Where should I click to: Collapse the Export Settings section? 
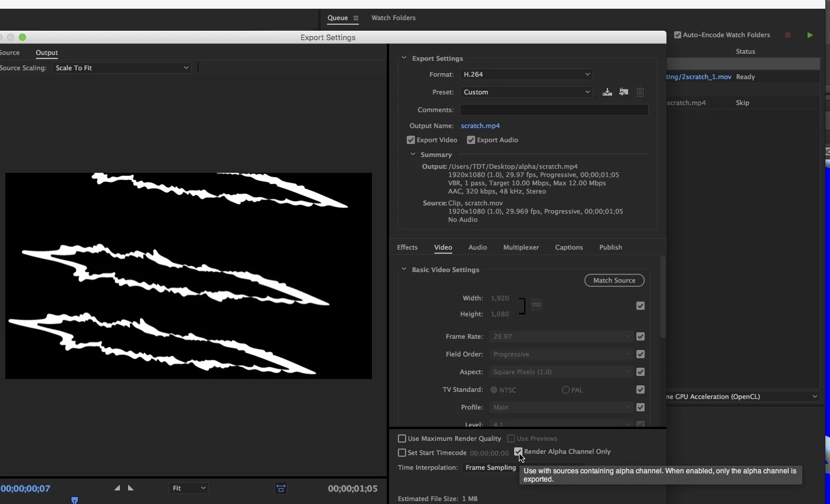click(x=404, y=58)
